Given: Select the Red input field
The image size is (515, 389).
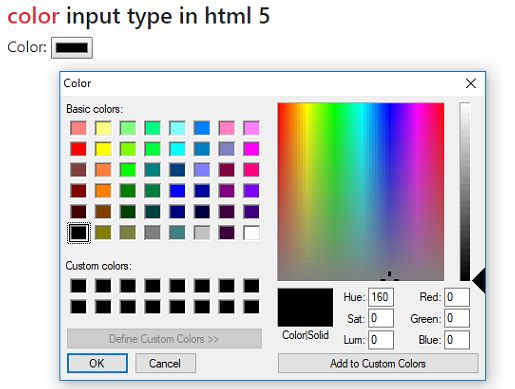Looking at the screenshot, I should pyautogui.click(x=457, y=297).
